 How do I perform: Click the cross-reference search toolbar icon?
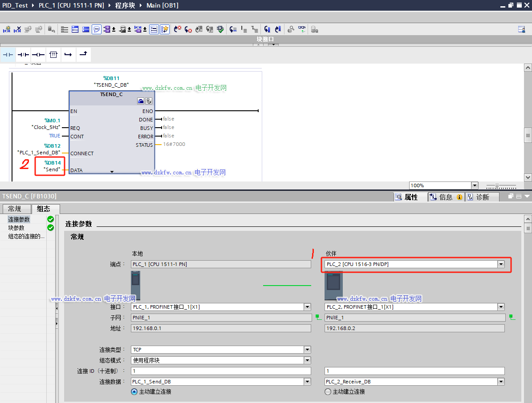tap(291, 29)
